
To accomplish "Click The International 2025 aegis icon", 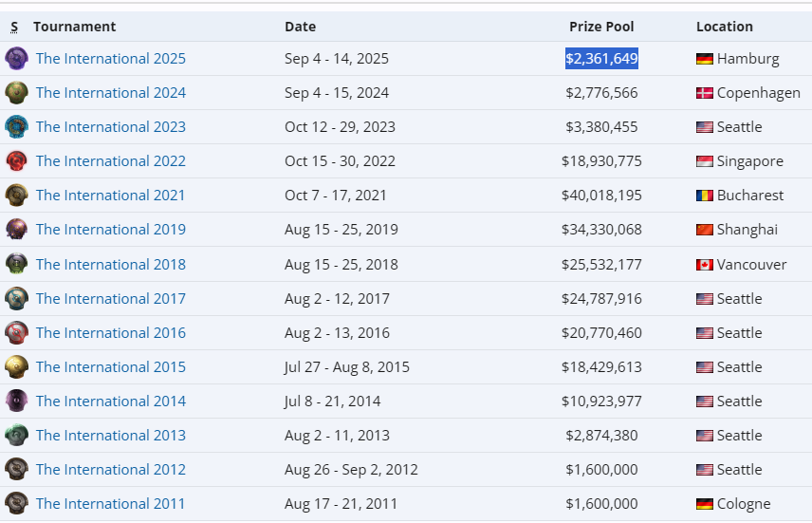I will click(16, 59).
